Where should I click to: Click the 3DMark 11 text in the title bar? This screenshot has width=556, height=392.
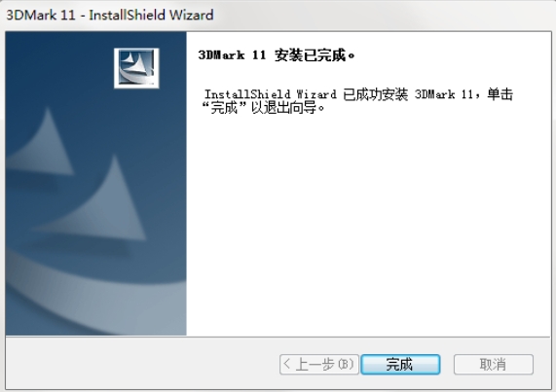[41, 15]
